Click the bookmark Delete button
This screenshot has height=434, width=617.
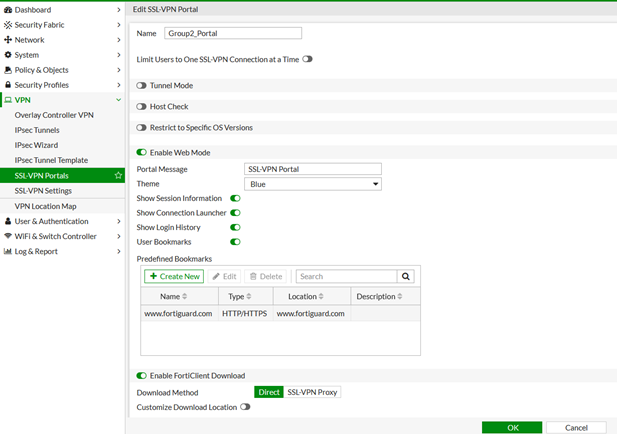pyautogui.click(x=266, y=276)
